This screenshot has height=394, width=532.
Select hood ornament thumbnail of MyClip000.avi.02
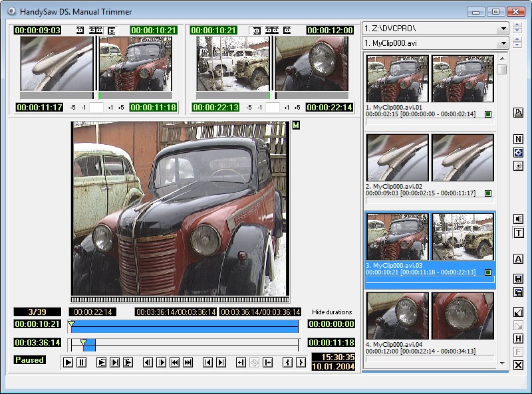(397, 157)
